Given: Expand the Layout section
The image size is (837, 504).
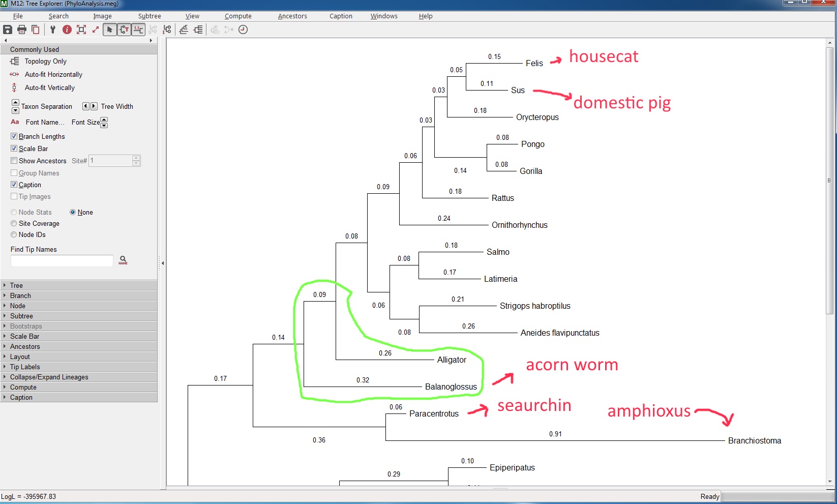Looking at the screenshot, I should (78, 357).
